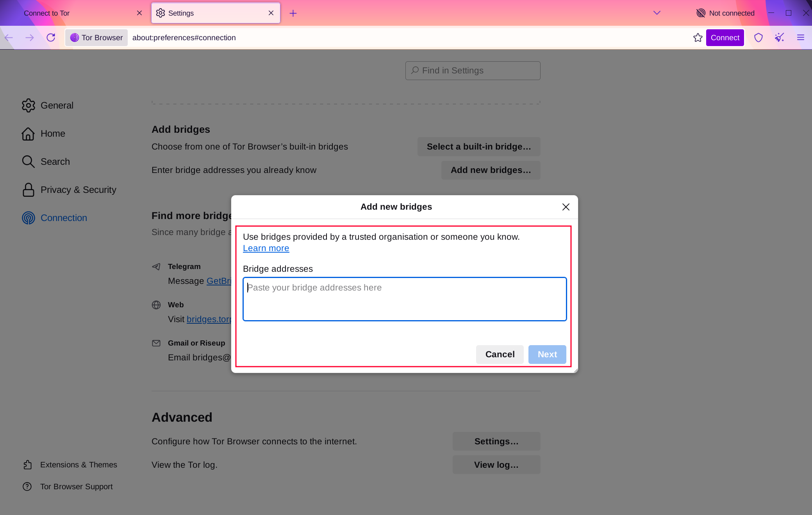Image resolution: width=812 pixels, height=515 pixels.
Task: Click Select a built-in bridge button
Action: click(x=479, y=147)
